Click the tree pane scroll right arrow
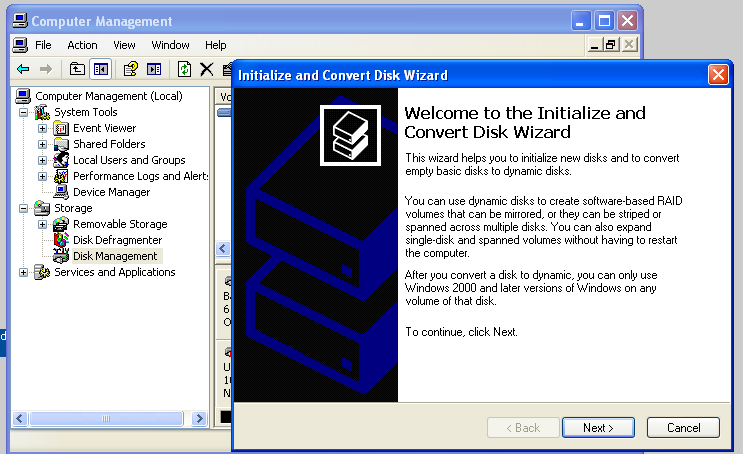The width and height of the screenshot is (743, 454). (x=199, y=418)
